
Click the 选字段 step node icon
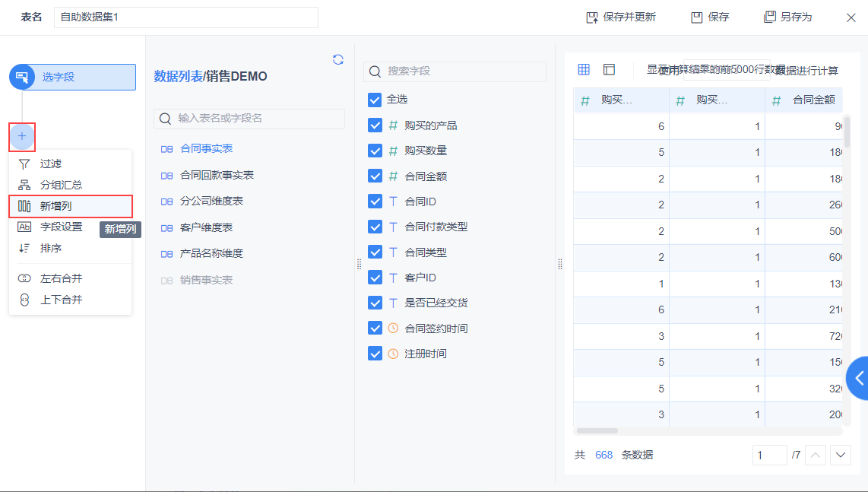coord(22,77)
